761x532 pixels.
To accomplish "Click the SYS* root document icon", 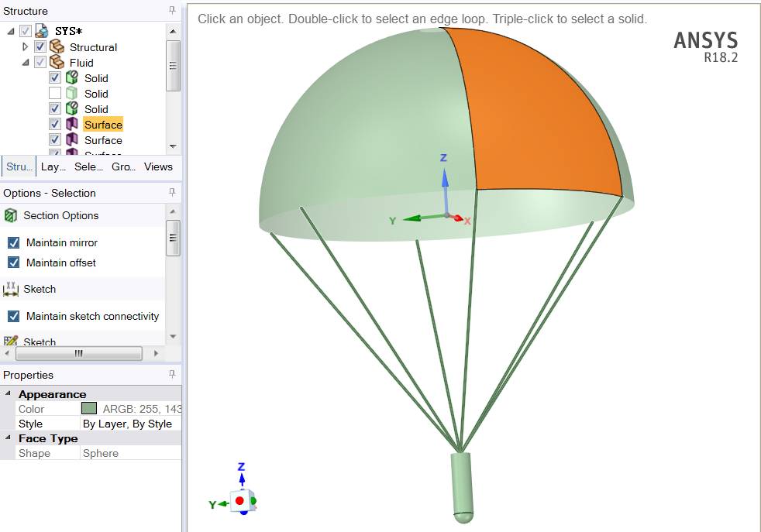I will coord(42,31).
